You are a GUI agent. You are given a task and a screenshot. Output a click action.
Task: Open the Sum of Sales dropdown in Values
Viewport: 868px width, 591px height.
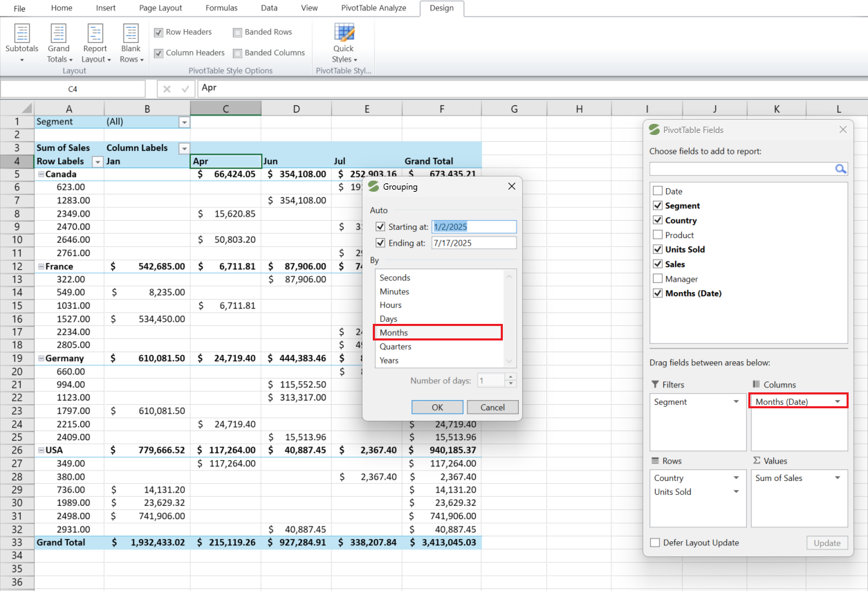[x=838, y=478]
